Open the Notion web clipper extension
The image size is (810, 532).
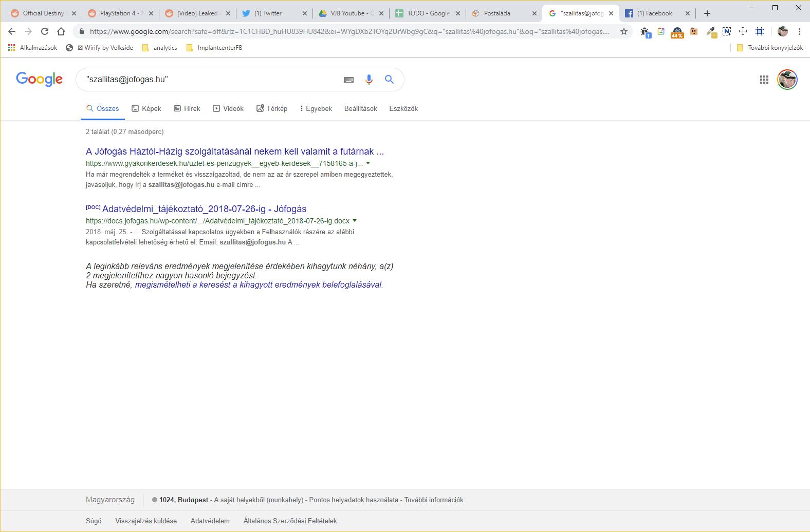pos(727,31)
